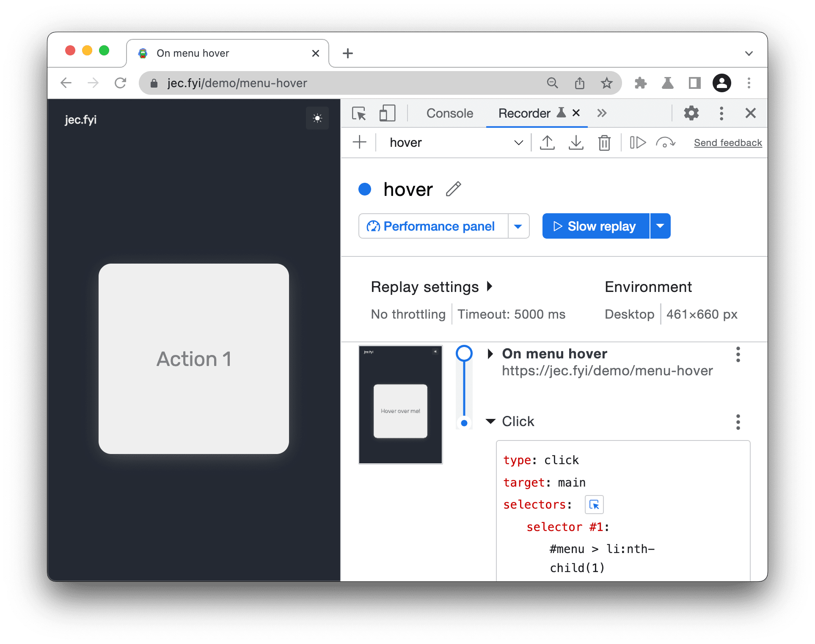Expand the Click step details
The height and width of the screenshot is (644, 815).
[x=492, y=422]
